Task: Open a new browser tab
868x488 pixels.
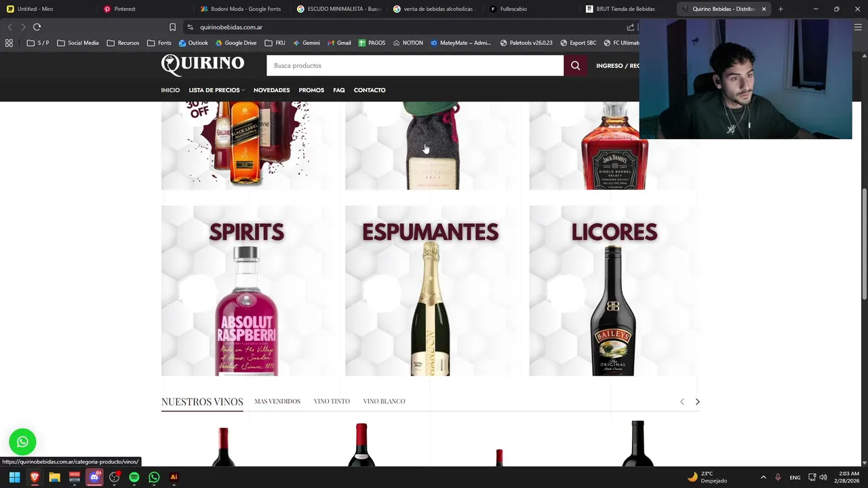Action: pos(781,9)
